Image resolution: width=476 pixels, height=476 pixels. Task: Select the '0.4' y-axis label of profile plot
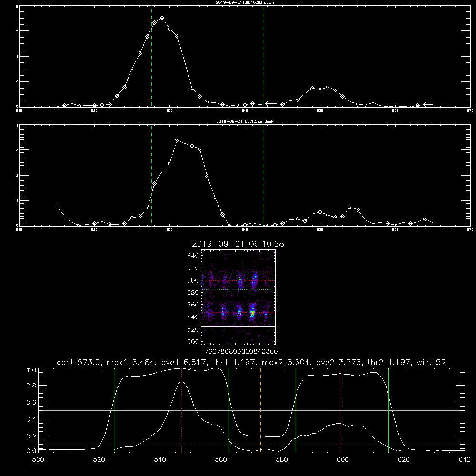point(31,419)
